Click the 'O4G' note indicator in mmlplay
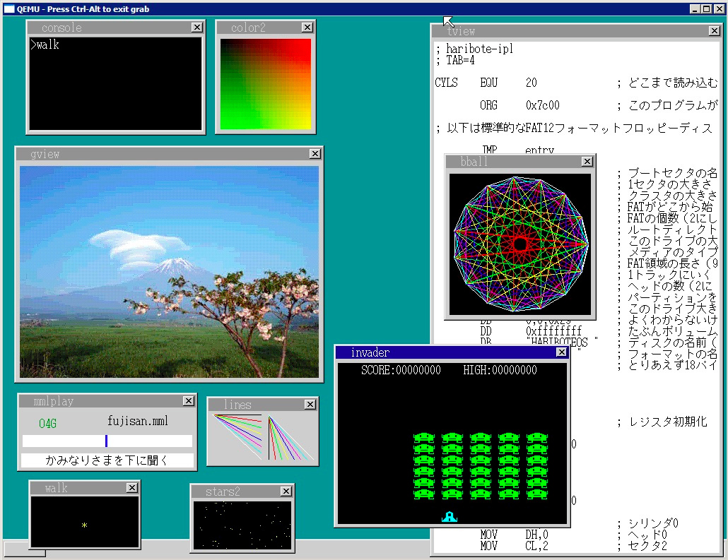The width and height of the screenshot is (728, 560). click(48, 423)
